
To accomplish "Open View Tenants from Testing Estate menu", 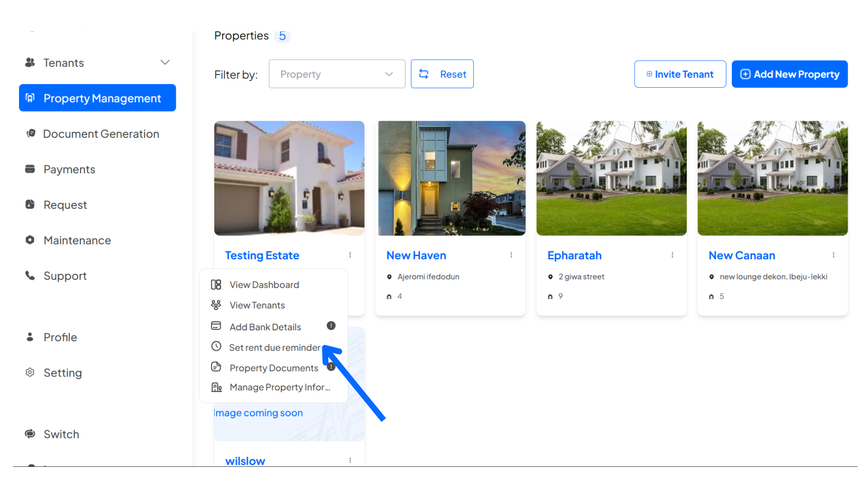I will point(257,305).
